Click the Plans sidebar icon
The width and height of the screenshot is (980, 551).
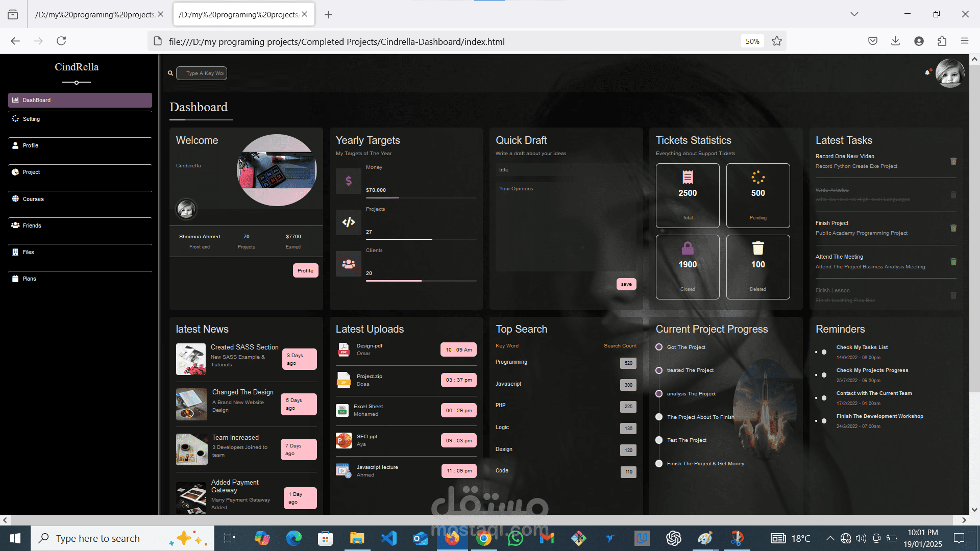[x=15, y=278]
